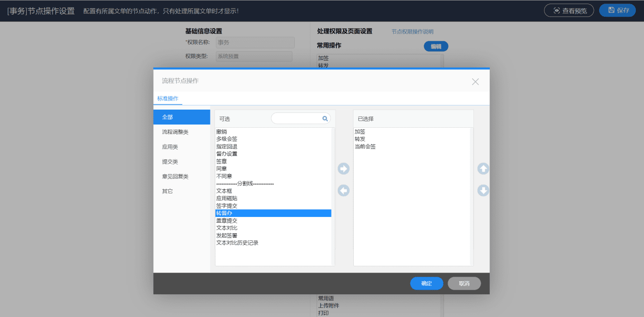Click 上传附件 in background page list

tap(329, 306)
